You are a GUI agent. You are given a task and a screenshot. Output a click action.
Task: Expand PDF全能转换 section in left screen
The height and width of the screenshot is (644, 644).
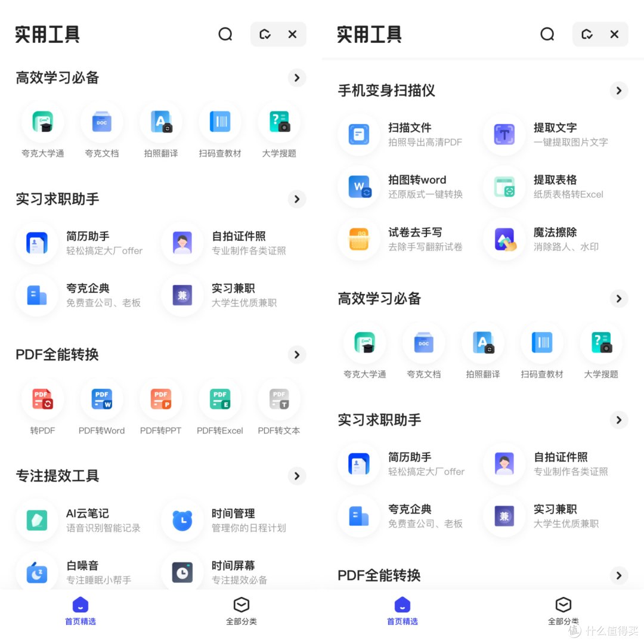click(297, 354)
